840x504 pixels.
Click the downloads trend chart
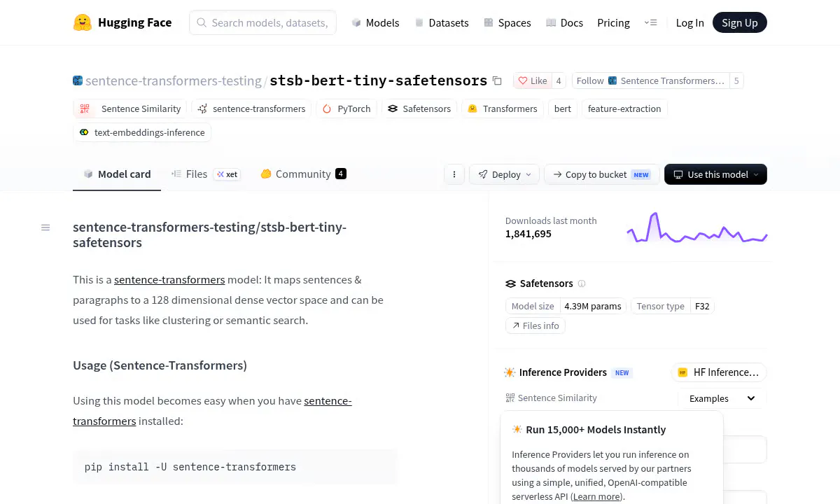coord(696,227)
